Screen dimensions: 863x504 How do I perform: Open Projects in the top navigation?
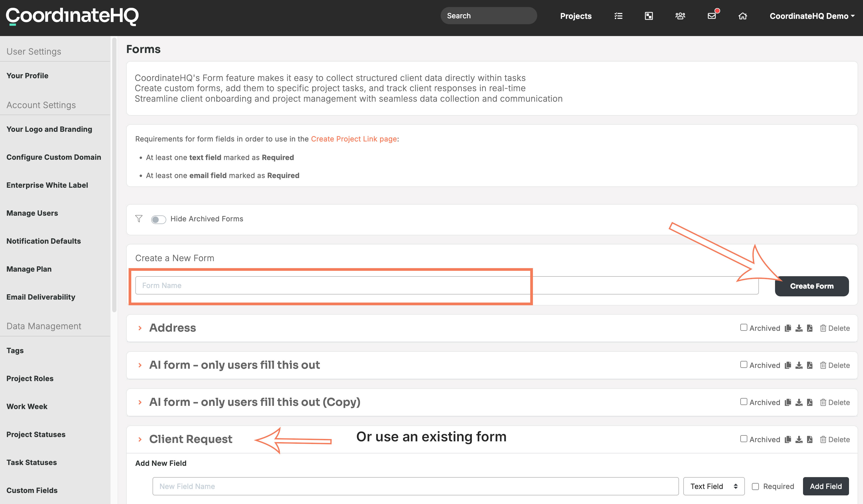(576, 16)
